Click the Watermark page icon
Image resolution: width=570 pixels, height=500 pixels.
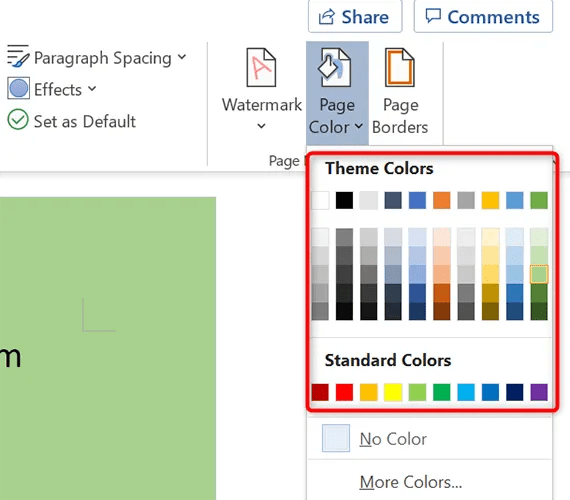pyautogui.click(x=261, y=68)
